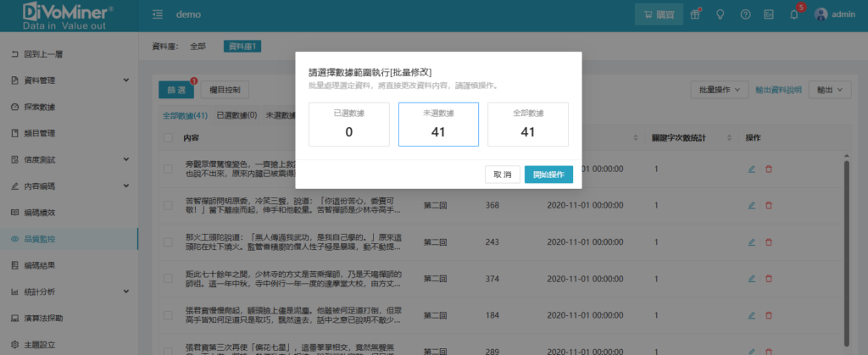868x355 pixels.
Task: Click edit pencil icon in first row
Action: point(752,169)
